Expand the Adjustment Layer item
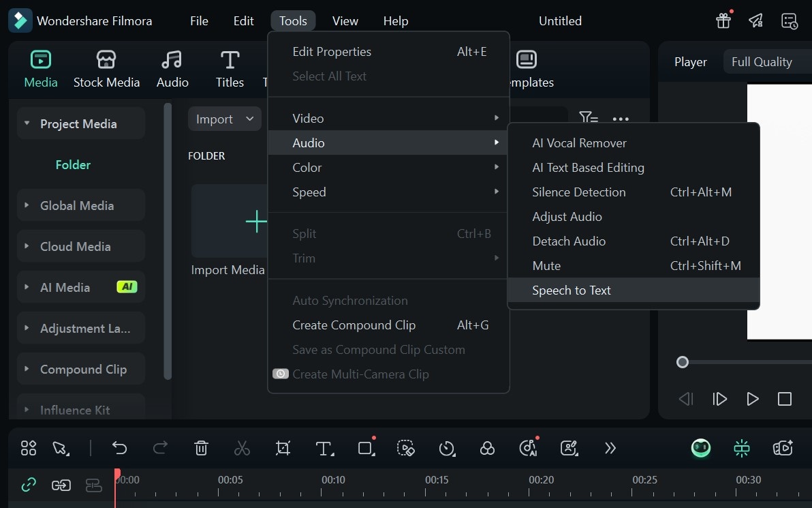Image resolution: width=812 pixels, height=508 pixels. [27, 328]
